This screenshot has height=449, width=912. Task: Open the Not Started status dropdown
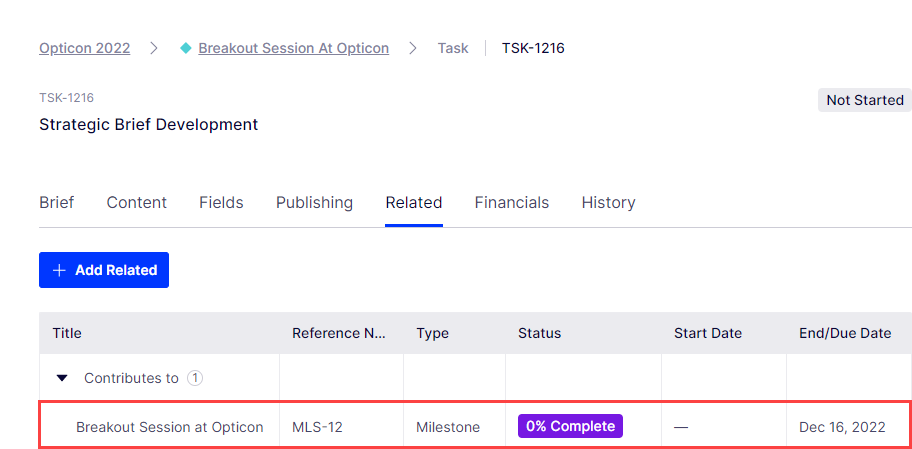[864, 100]
